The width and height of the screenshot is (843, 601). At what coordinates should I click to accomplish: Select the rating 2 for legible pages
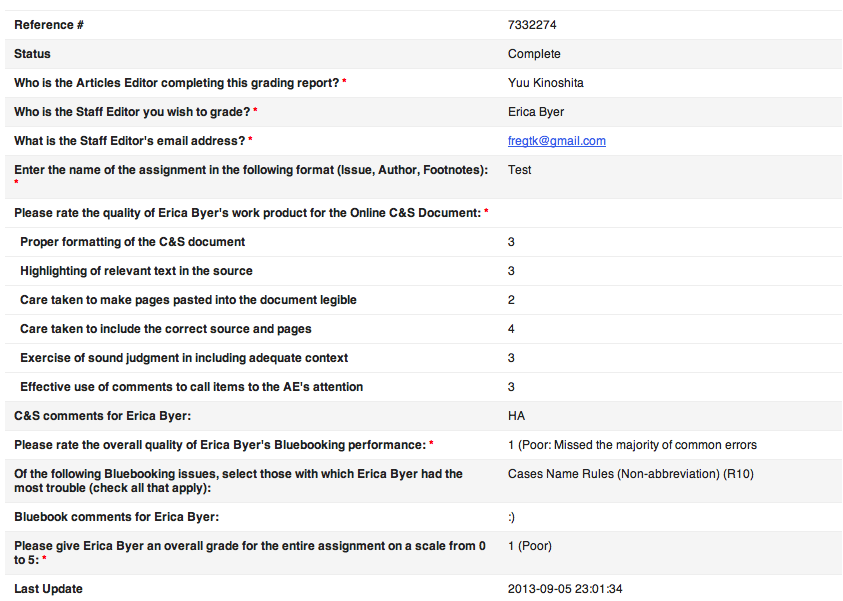click(x=511, y=300)
